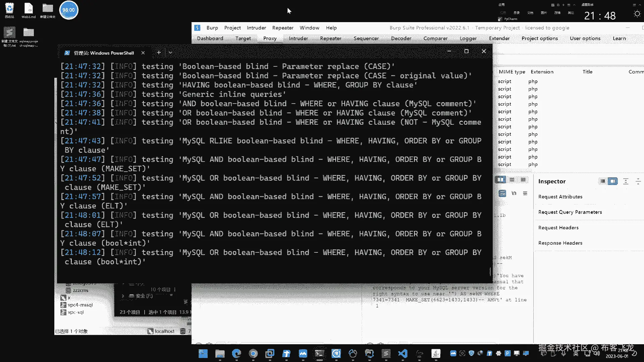Open Visual Studio Code from taskbar
Screen dimensions: 644x362
402,353
